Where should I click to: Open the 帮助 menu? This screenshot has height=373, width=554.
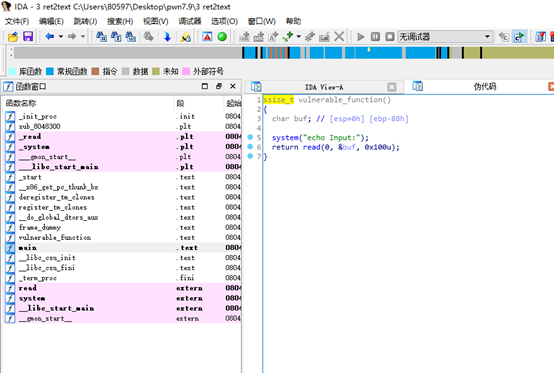click(x=293, y=21)
